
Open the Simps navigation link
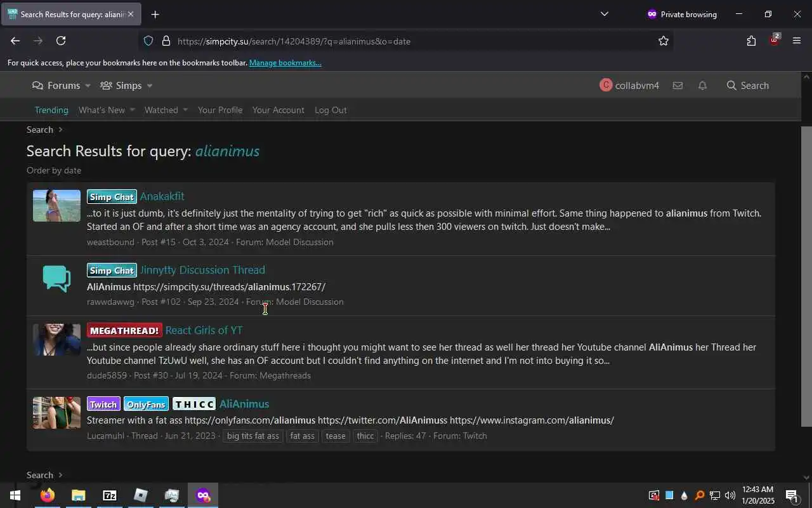(121, 85)
